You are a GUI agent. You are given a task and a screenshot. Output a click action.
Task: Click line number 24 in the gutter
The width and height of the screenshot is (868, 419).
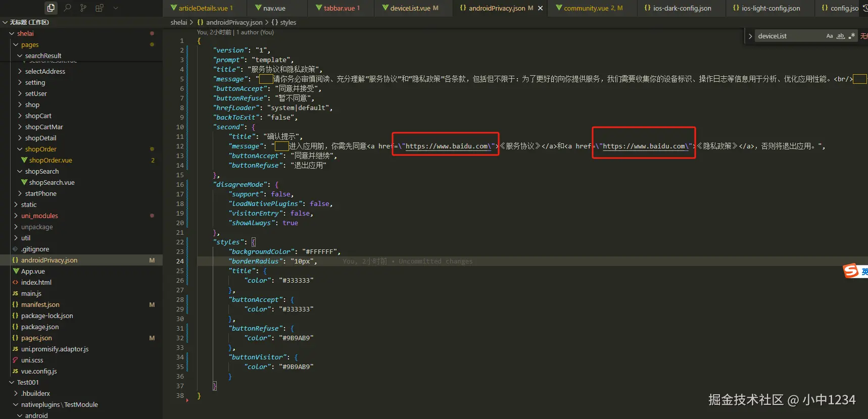[x=180, y=261]
